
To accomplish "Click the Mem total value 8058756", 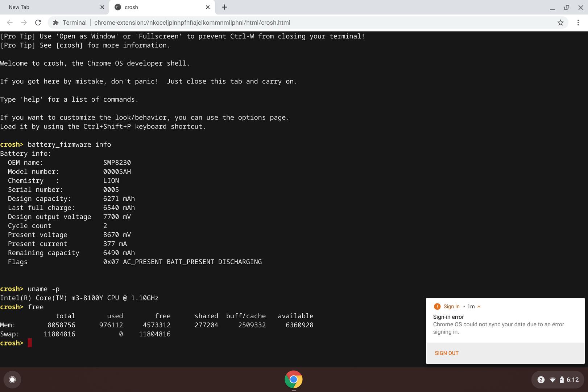I will [x=61, y=325].
